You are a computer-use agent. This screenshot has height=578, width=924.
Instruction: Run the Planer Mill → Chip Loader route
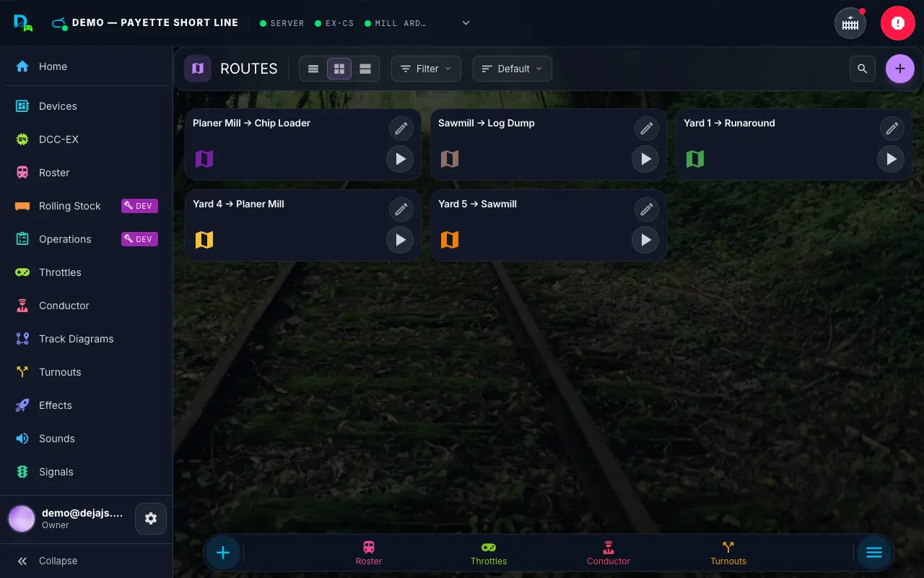[400, 159]
